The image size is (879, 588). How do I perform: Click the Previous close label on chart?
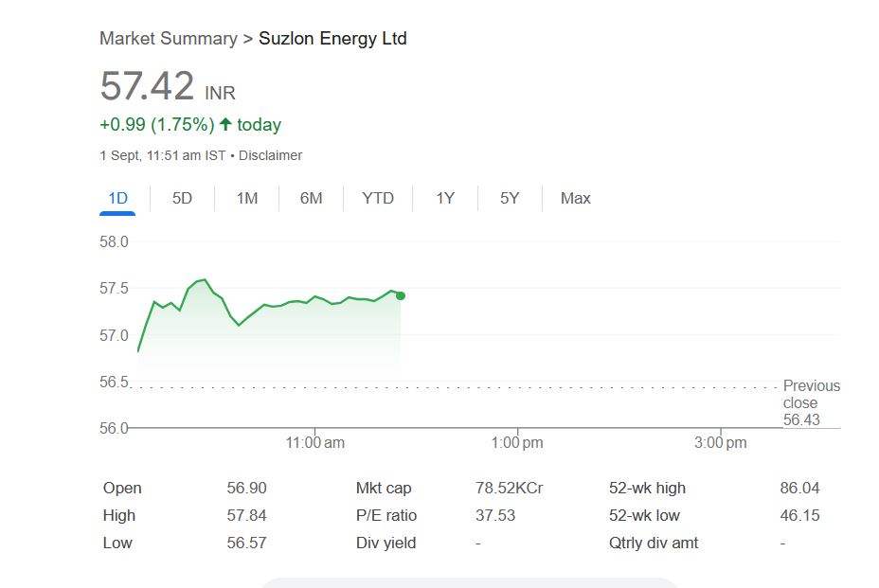tap(811, 394)
